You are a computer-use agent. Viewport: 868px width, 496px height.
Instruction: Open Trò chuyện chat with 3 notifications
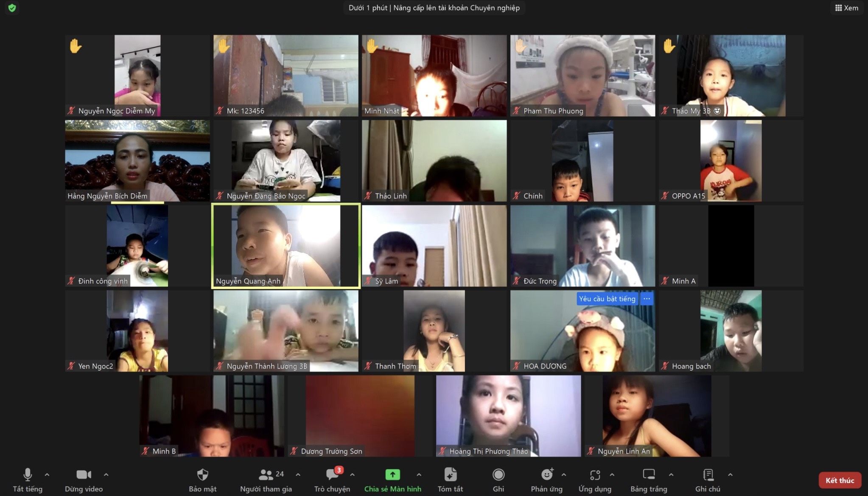tap(332, 475)
